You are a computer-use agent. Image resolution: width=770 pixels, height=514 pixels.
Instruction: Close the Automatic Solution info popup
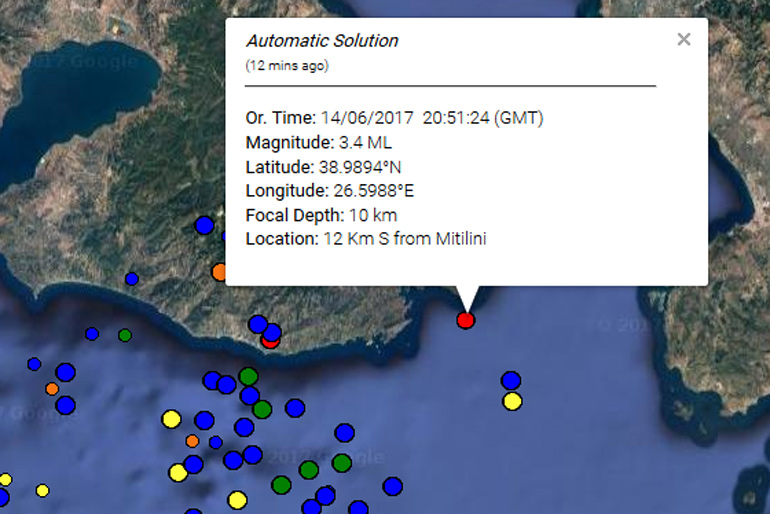tap(683, 40)
